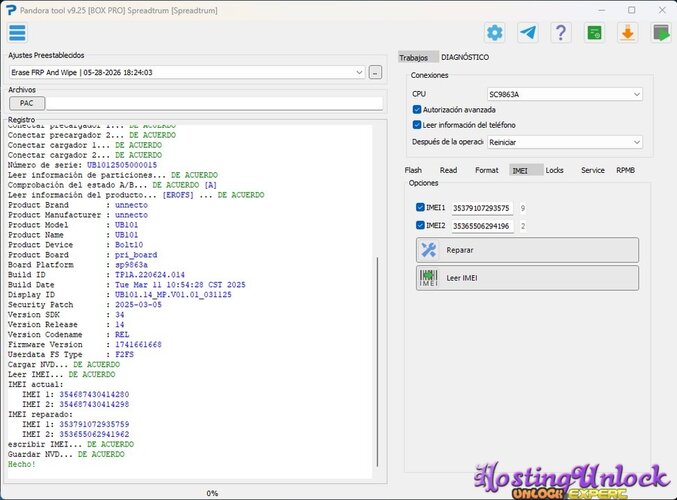Minimize the Pandora tool window
This screenshot has height=500, width=677.
pos(601,10)
